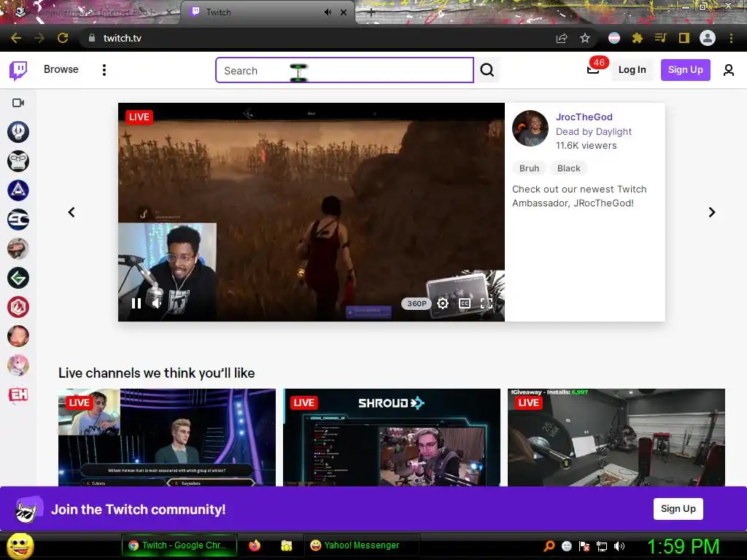Viewport: 747px width, 560px height.
Task: Click the purple Sign Up button in header
Action: (x=685, y=70)
